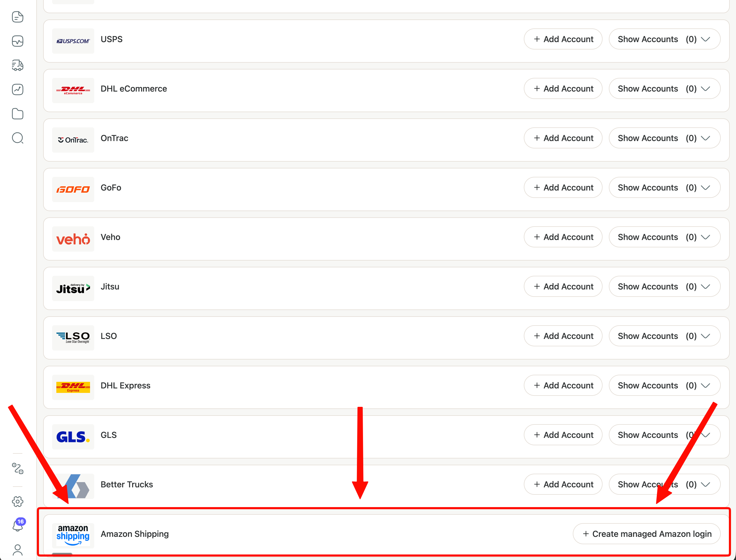This screenshot has height=560, width=736.
Task: Expand Show Accounts for OnTrac
Action: click(664, 138)
